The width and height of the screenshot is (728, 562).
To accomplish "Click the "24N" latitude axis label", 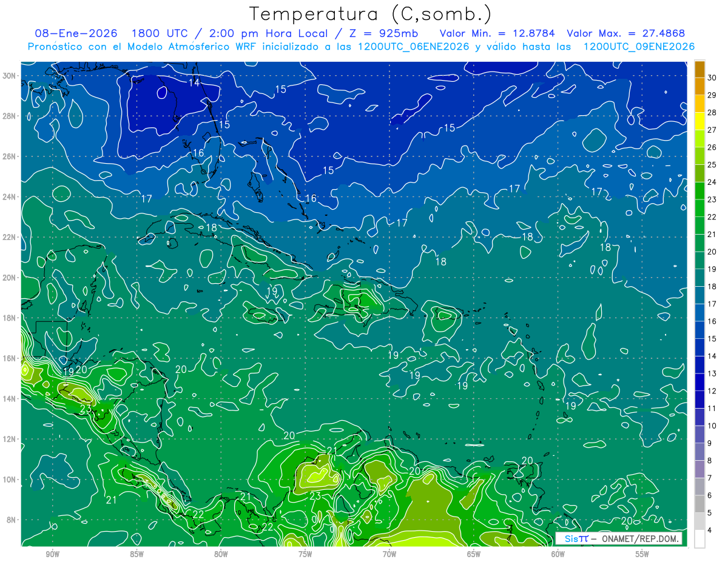I will coord(10,197).
